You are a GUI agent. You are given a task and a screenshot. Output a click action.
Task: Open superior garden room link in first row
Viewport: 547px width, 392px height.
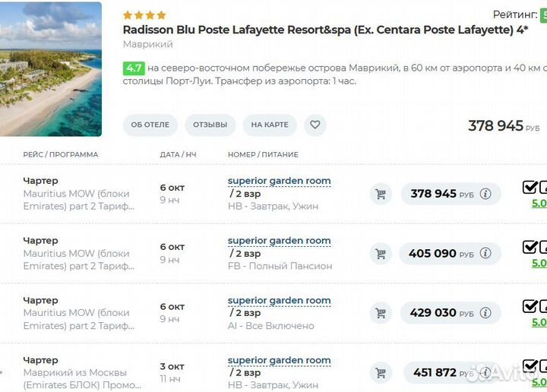pyautogui.click(x=279, y=181)
